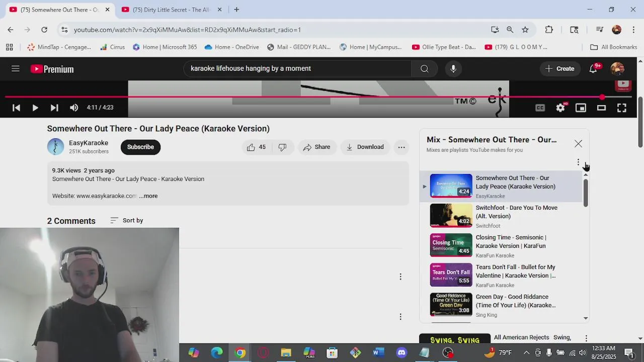
Task: Click Create button in YouTube header
Action: coord(559,69)
